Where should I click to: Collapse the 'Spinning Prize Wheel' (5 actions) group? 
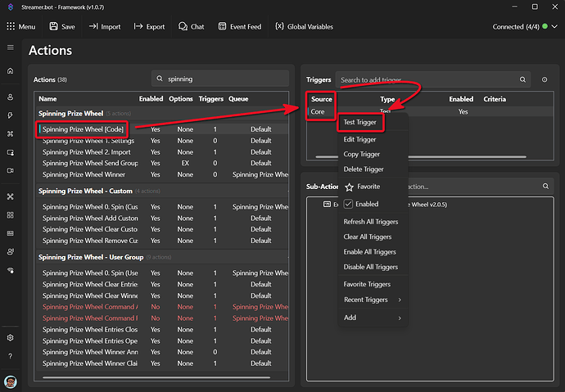coord(162,114)
